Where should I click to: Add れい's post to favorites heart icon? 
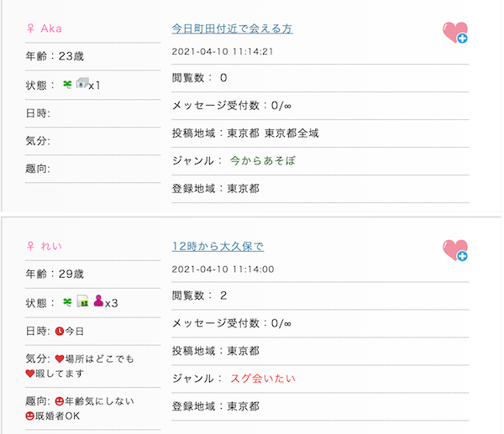pos(454,250)
